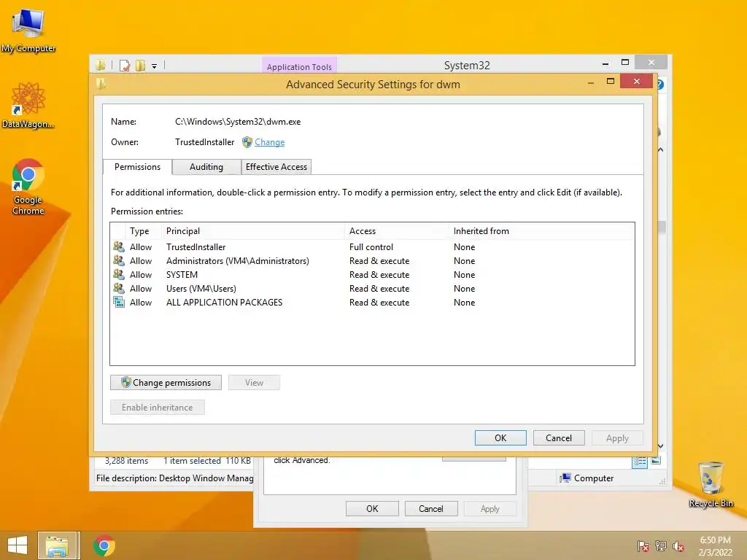This screenshot has width=747, height=560.
Task: Click the Properties quick access icon in System32 window
Action: click(x=125, y=65)
